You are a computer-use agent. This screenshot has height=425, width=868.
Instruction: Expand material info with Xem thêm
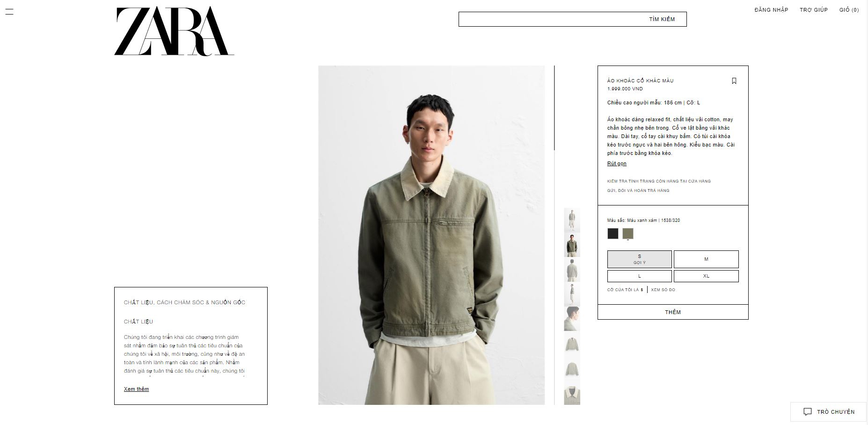136,389
